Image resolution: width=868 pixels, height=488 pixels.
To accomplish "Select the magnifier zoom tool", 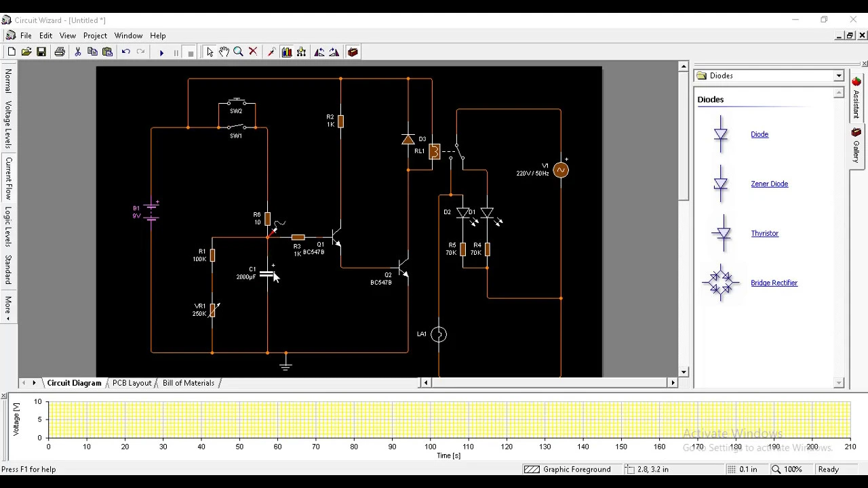I will [x=239, y=52].
